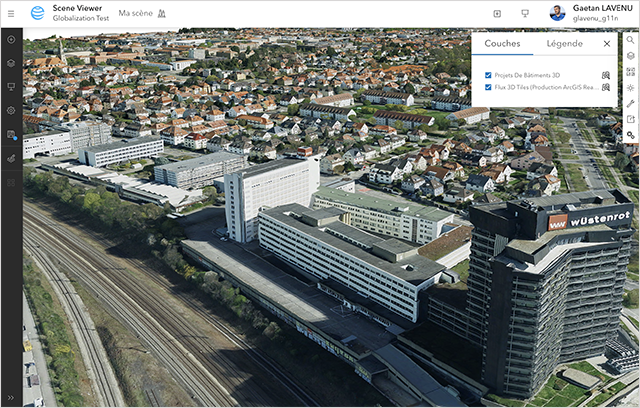The image size is (640, 408).
Task: Open analysis wrench tools in right toolbar
Action: pyautogui.click(x=631, y=104)
